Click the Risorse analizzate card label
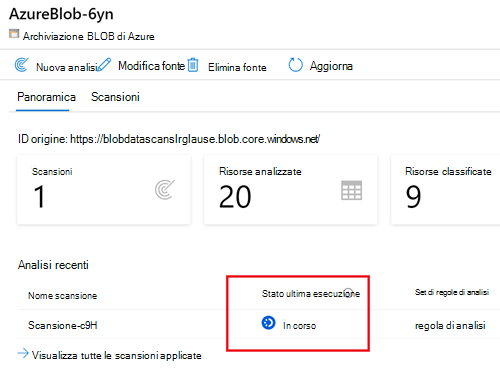The width and height of the screenshot is (500, 375). tap(260, 171)
